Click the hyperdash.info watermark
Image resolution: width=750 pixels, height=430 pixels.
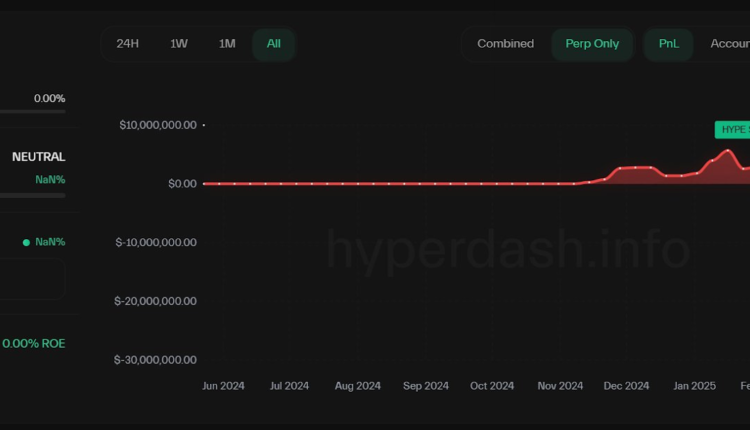tap(508, 250)
